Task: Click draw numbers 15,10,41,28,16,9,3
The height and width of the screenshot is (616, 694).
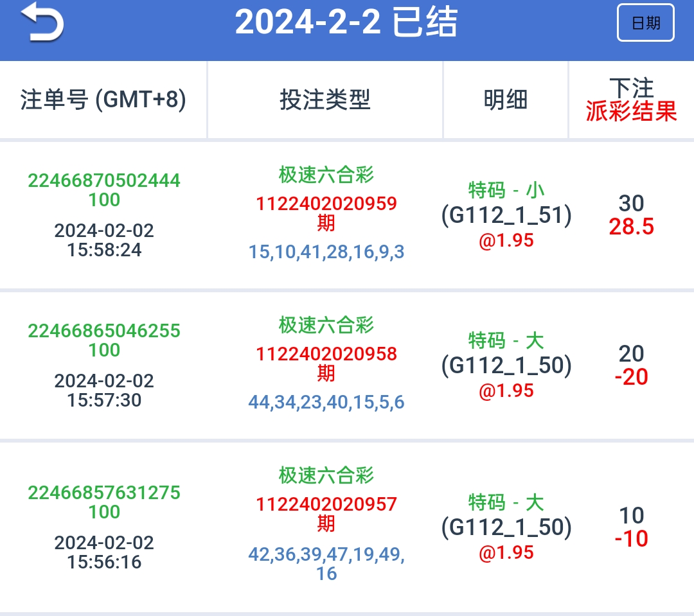Action: 326,252
